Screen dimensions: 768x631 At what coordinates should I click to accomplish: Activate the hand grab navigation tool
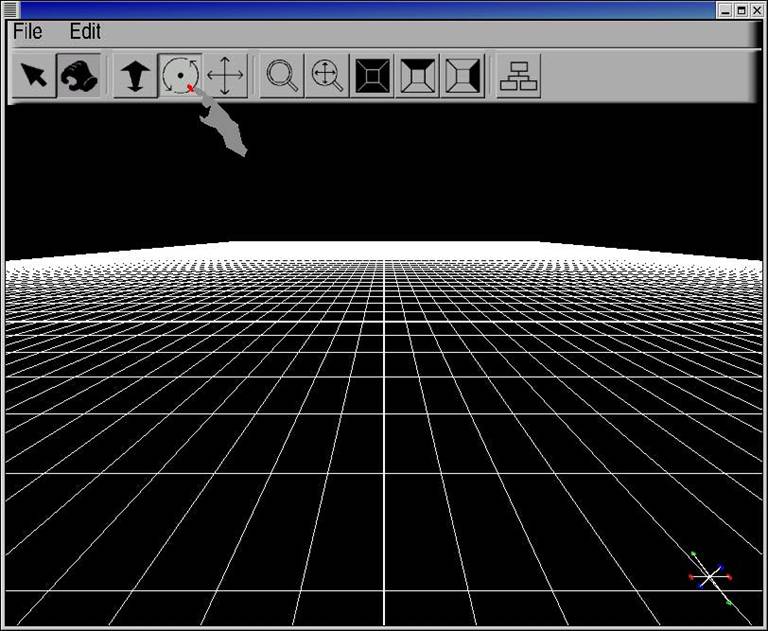click(x=78, y=75)
